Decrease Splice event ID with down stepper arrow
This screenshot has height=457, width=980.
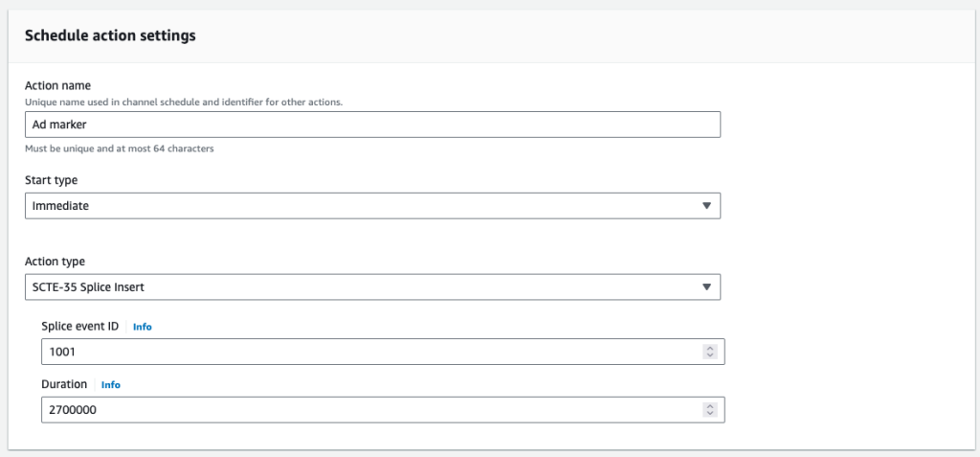pos(709,355)
